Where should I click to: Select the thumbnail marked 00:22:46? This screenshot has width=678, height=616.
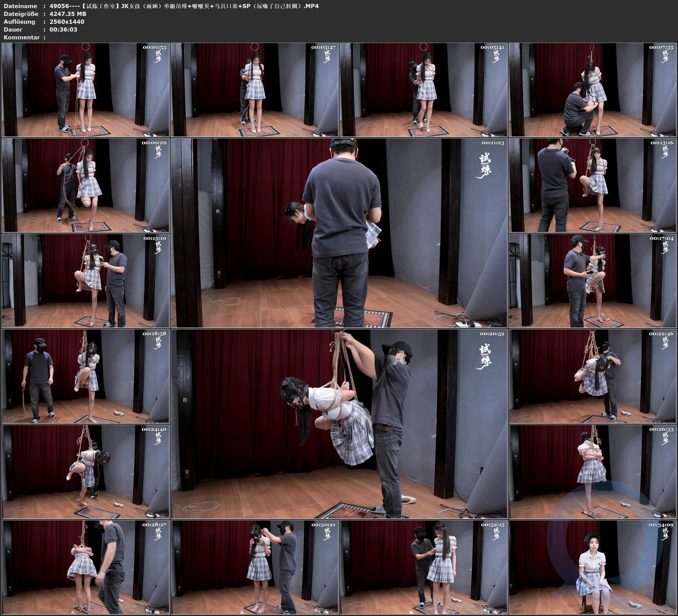(x=593, y=376)
